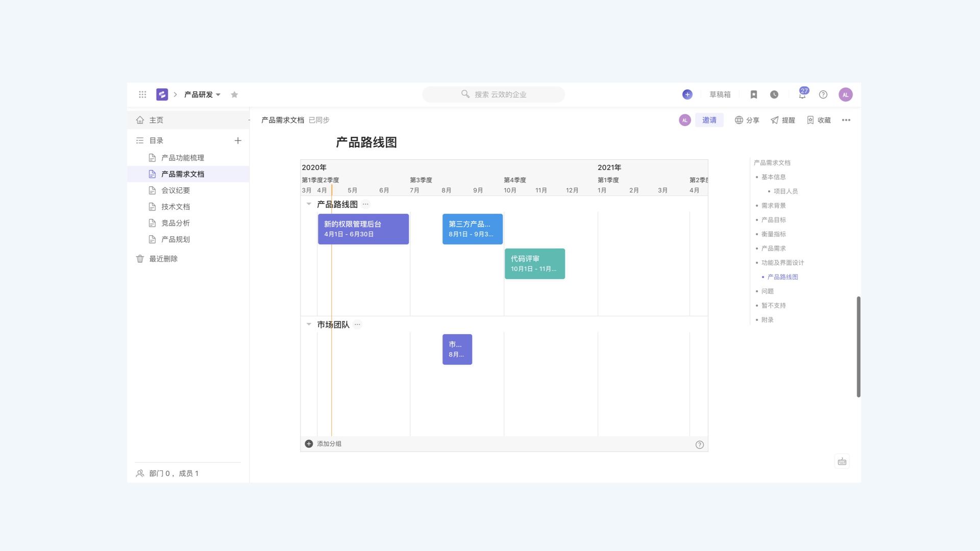Collapse the 产品路线图 group
The width and height of the screenshot is (980, 551).
coord(309,204)
